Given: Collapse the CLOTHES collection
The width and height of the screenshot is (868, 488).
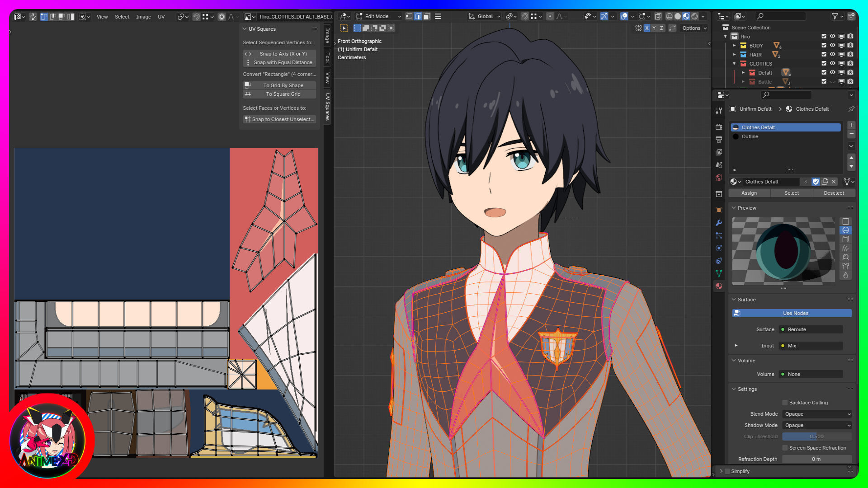Looking at the screenshot, I should [x=734, y=64].
